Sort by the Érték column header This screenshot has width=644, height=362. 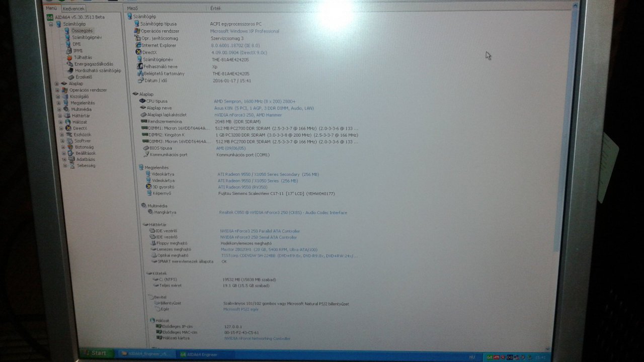coord(215,9)
